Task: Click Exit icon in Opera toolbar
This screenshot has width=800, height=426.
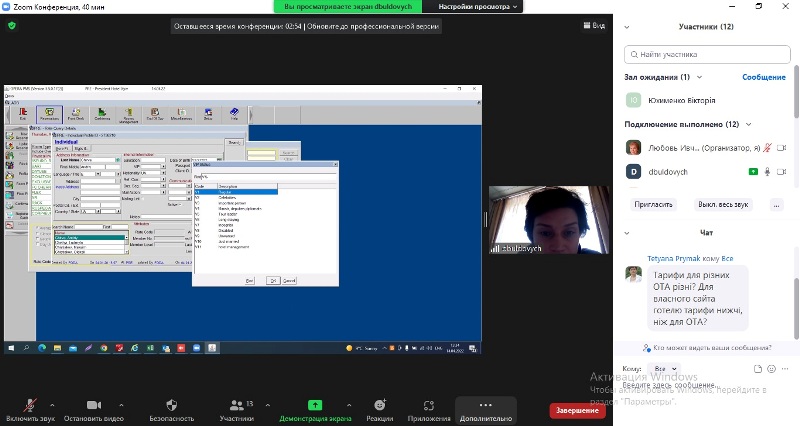Action: pyautogui.click(x=22, y=114)
